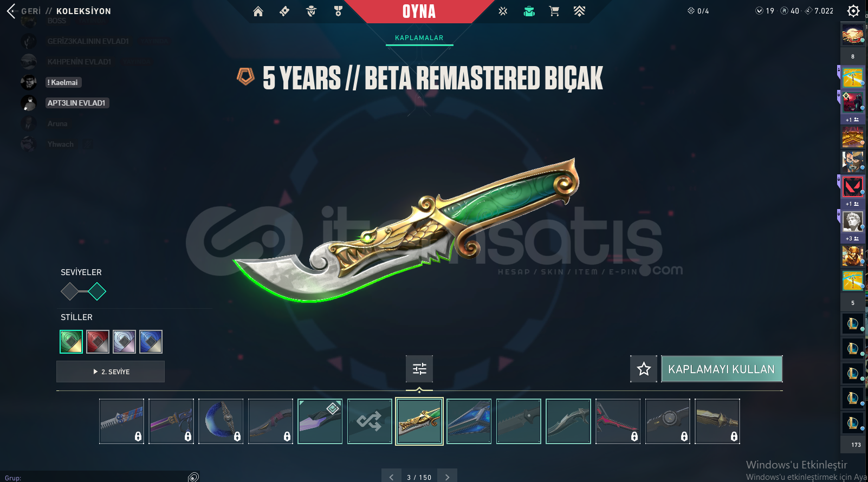
Task: Play the 2. Seviye preview video
Action: (111, 372)
